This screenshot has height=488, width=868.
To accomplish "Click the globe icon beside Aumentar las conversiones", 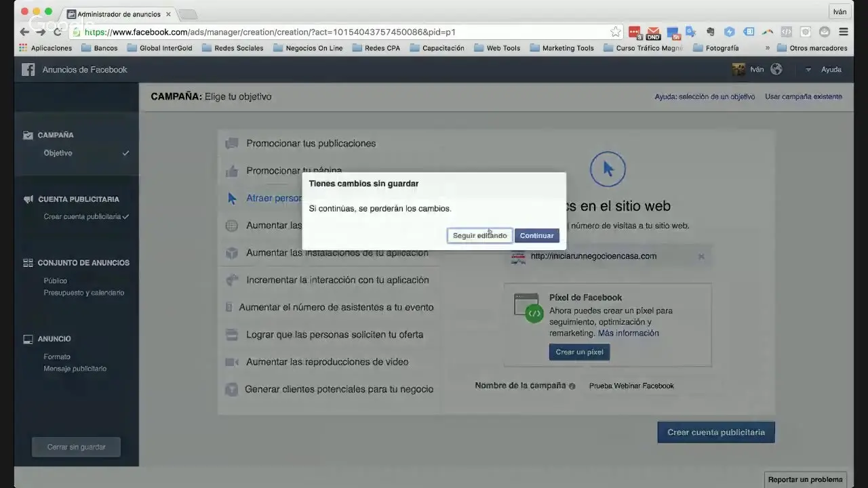I will tap(232, 226).
